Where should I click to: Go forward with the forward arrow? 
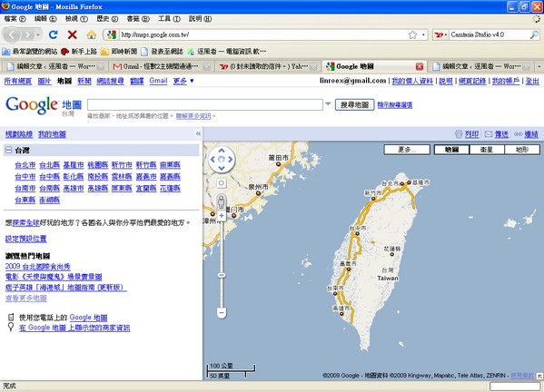pyautogui.click(x=27, y=34)
